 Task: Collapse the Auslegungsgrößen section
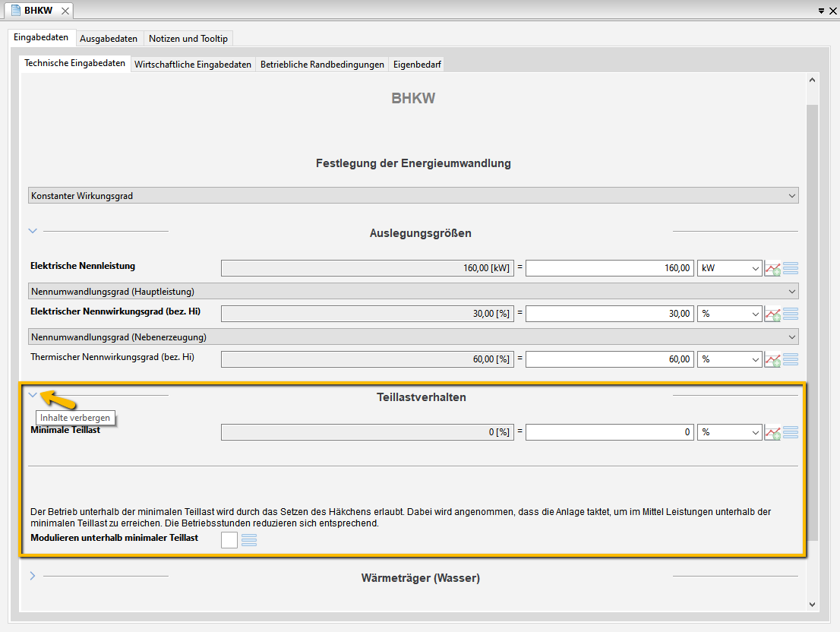[x=32, y=231]
